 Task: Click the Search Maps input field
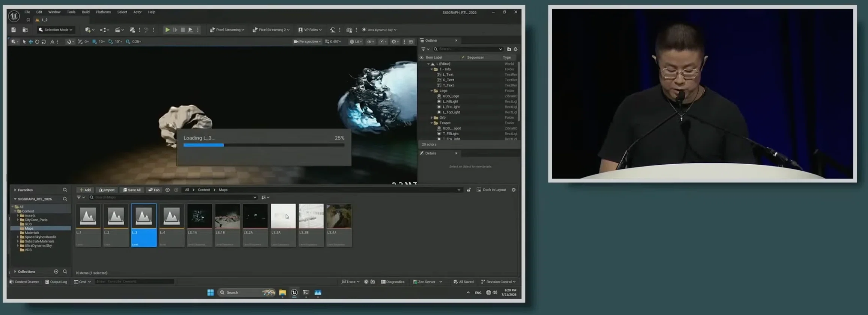click(173, 197)
